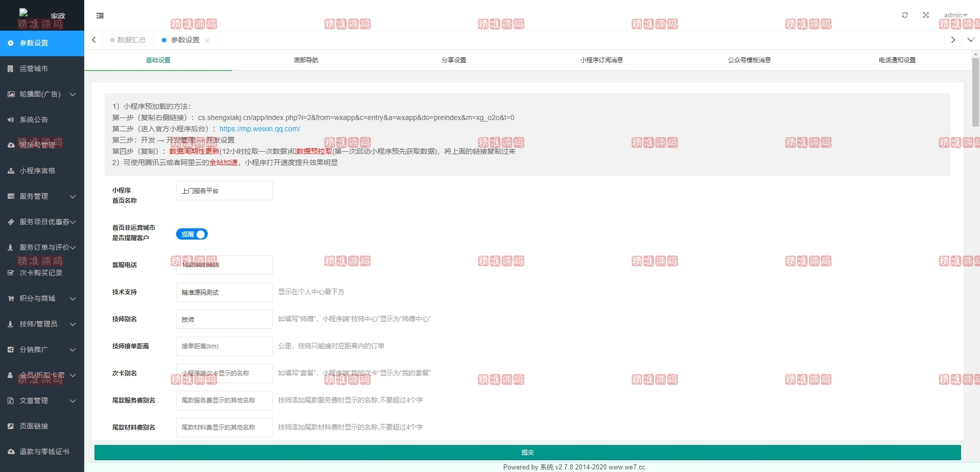Toggle the 首页非运营城市 提醒 switch
Viewport: 980px width, 472px height.
[x=192, y=234]
